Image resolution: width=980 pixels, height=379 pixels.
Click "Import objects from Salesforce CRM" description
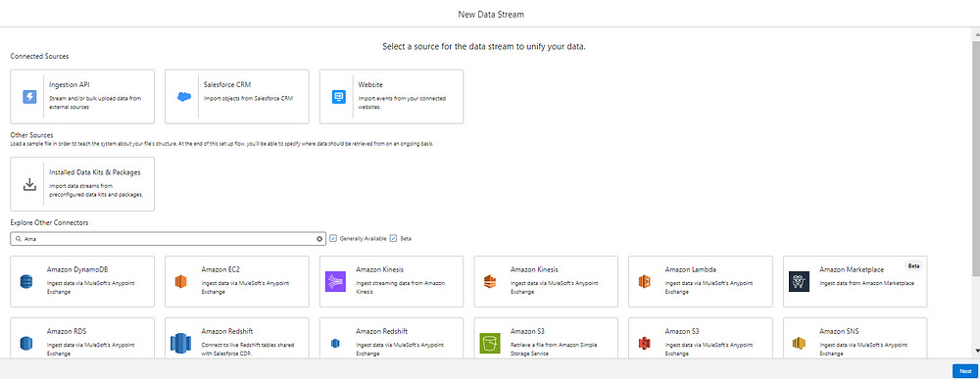[248, 98]
